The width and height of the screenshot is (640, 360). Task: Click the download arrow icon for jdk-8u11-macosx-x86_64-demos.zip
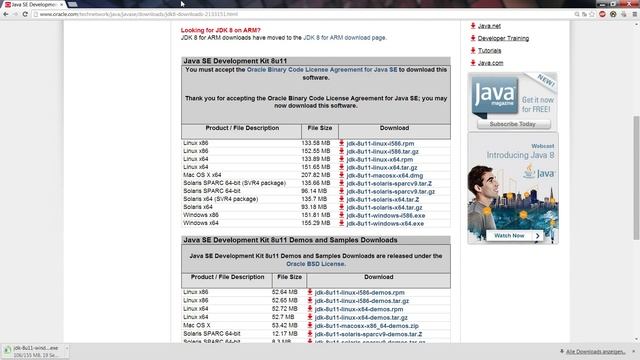310,326
